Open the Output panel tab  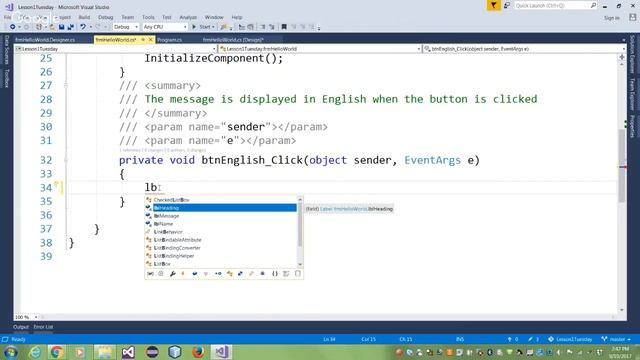(x=21, y=327)
